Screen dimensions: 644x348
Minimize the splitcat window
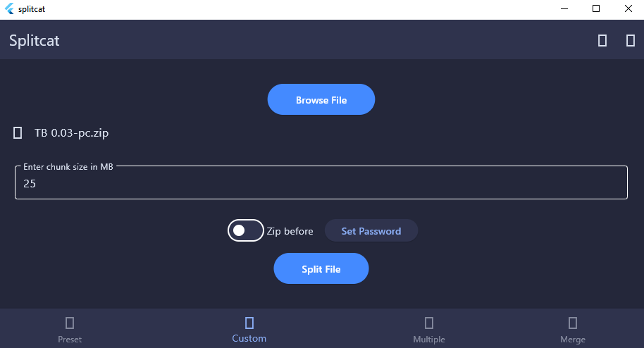[x=564, y=9]
